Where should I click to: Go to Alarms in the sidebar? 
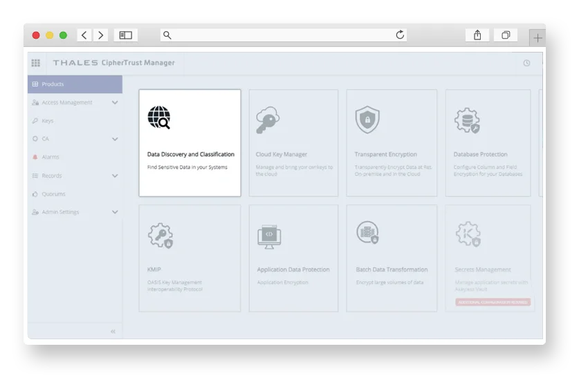coord(50,158)
